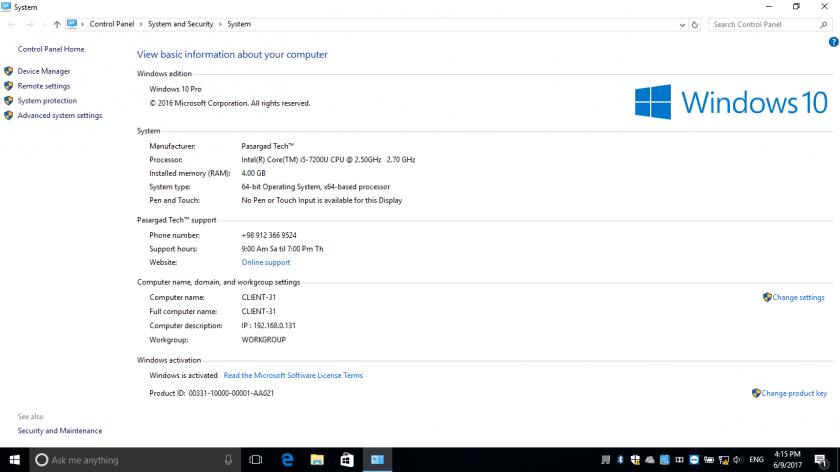
Task: Click the Change product key link
Action: point(794,393)
